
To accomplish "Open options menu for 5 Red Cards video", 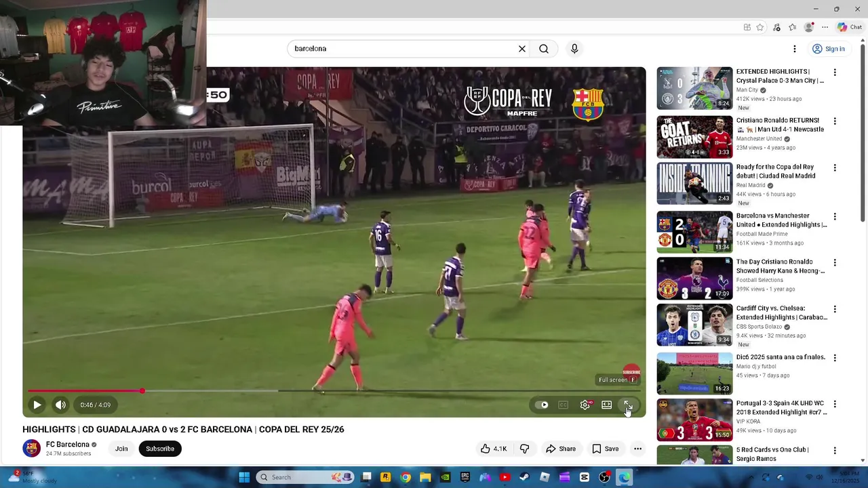I will (x=835, y=451).
